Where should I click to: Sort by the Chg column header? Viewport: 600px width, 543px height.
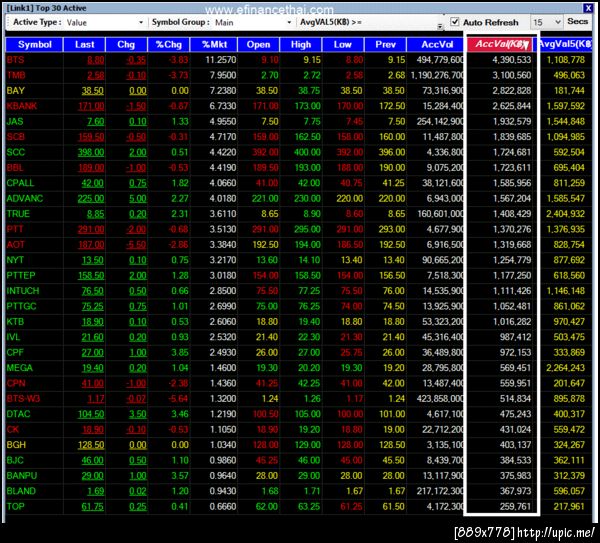126,45
